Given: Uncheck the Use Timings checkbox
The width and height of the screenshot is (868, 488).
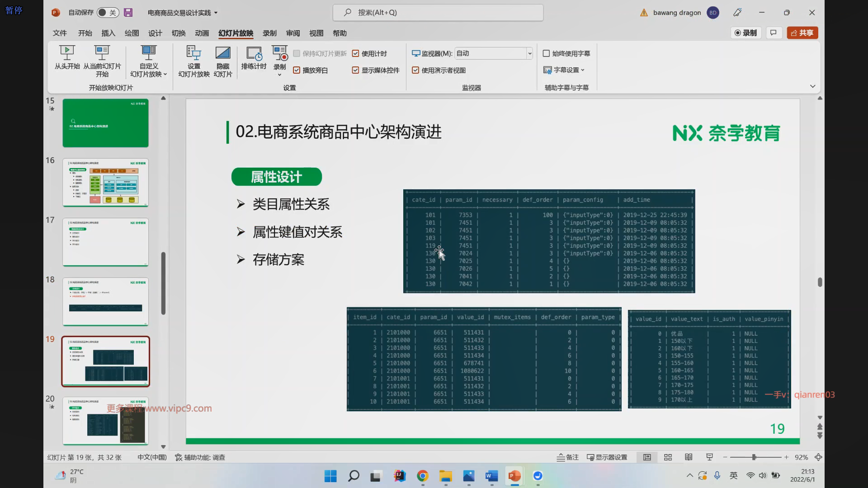Looking at the screenshot, I should pos(355,53).
